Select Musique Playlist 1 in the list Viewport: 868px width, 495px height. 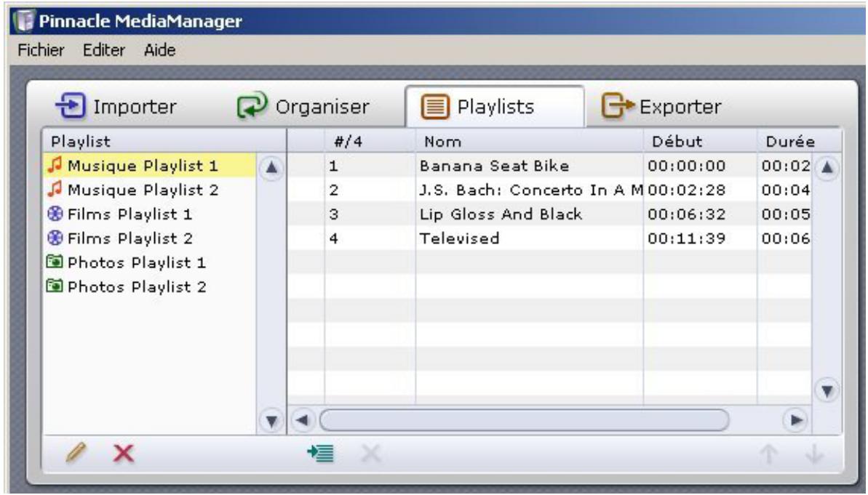click(x=149, y=166)
